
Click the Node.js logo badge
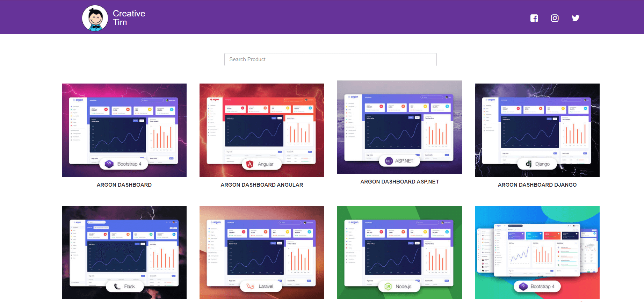[399, 286]
